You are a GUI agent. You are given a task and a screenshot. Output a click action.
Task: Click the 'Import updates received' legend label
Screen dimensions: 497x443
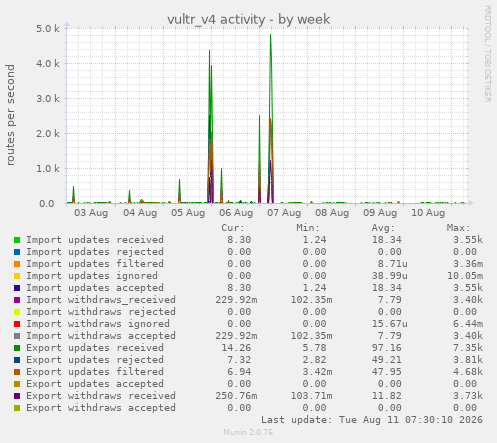click(95, 240)
